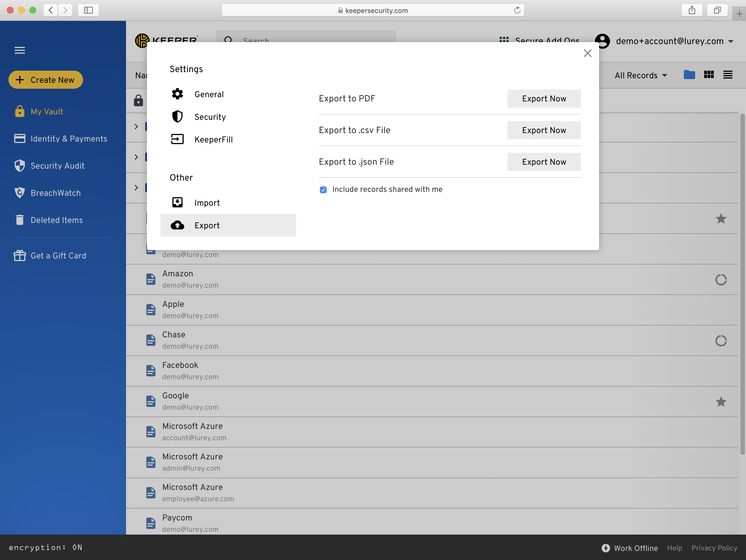This screenshot has width=746, height=560.
Task: Toggle Include records shared with me
Action: point(323,190)
